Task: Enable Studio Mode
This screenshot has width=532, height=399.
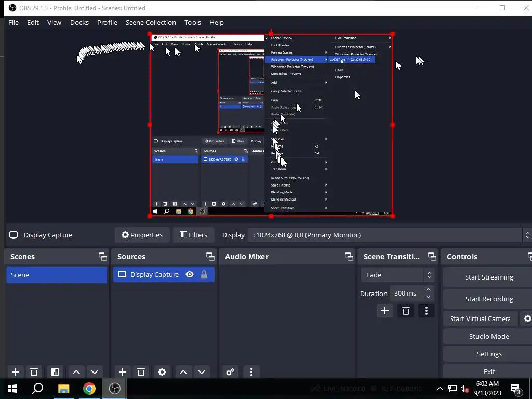Action: click(488, 336)
